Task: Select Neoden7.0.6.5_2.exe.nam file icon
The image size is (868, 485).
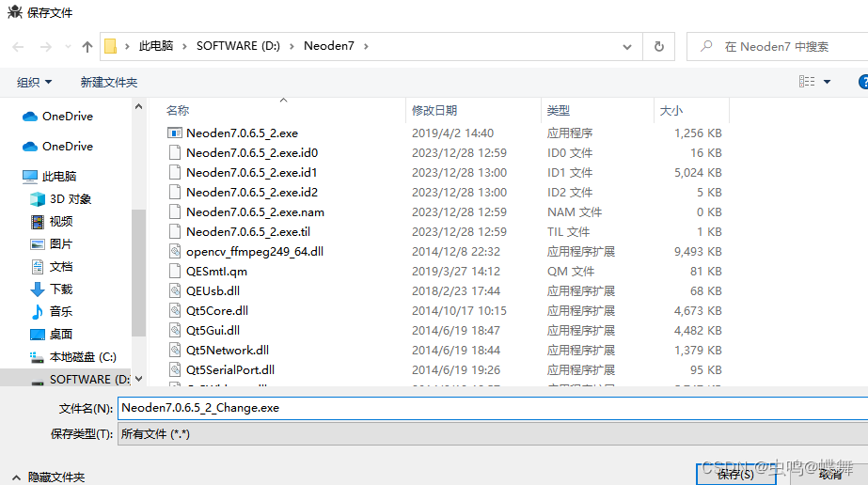Action: coord(175,211)
